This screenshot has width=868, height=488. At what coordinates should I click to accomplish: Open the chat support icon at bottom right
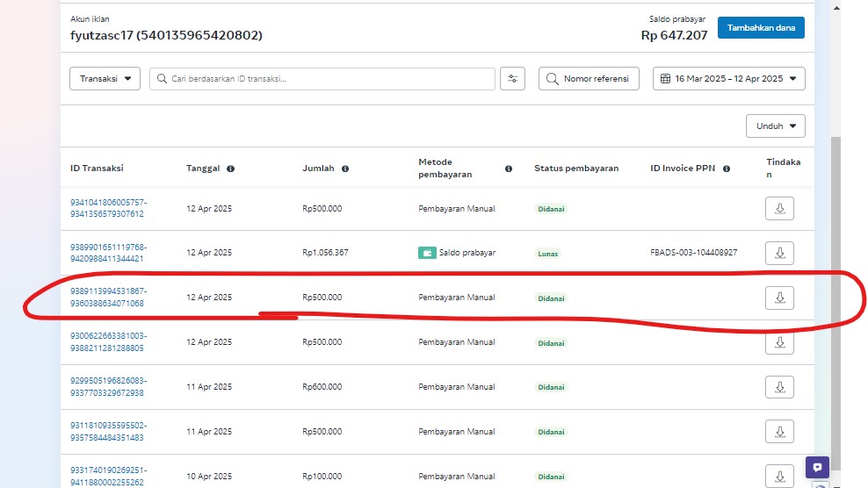click(817, 468)
